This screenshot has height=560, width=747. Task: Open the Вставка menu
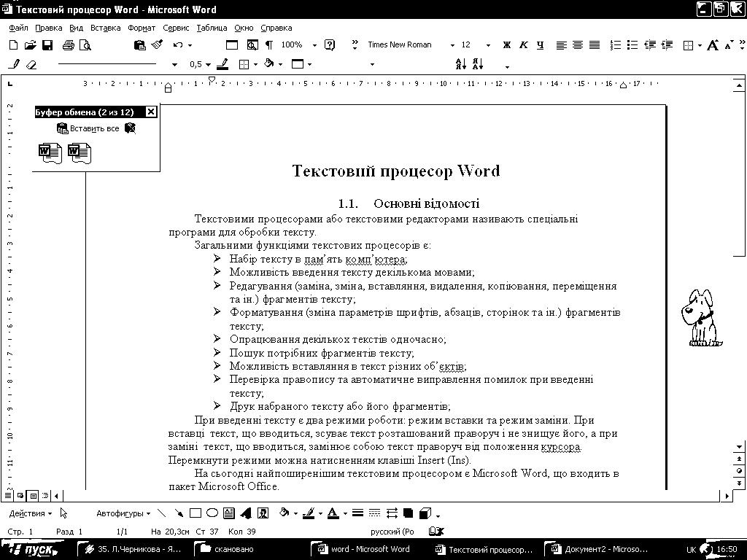[105, 28]
